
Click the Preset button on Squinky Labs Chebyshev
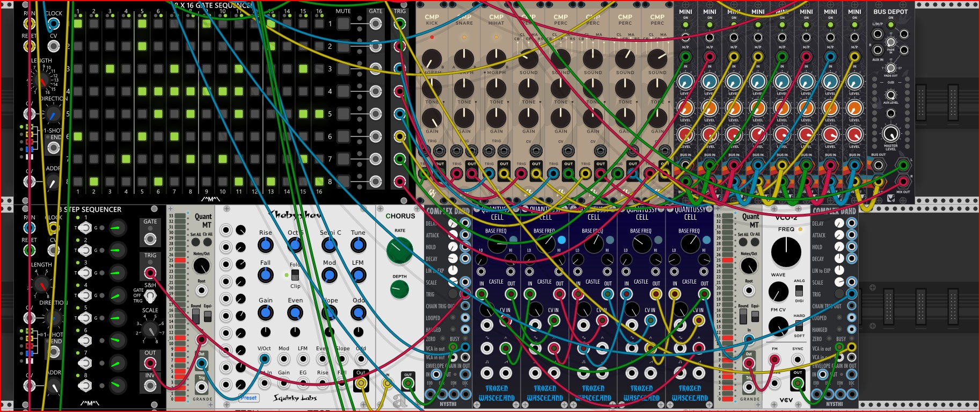[248, 398]
